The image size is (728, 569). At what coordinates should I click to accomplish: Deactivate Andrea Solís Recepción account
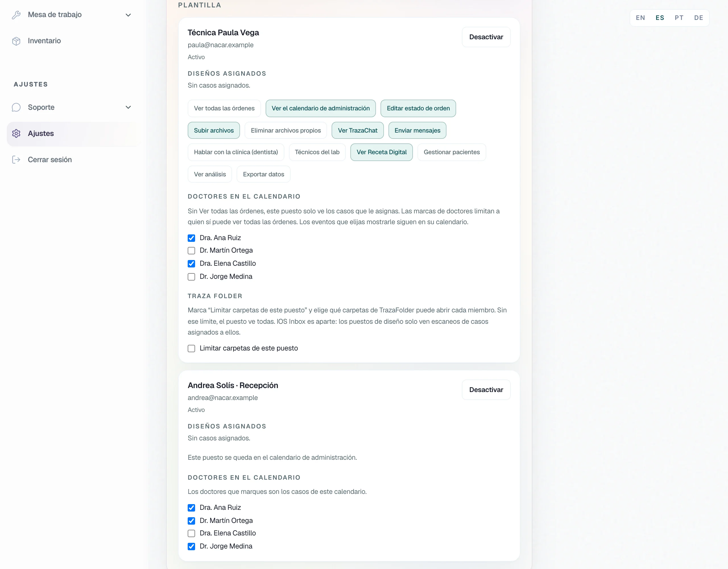click(486, 390)
